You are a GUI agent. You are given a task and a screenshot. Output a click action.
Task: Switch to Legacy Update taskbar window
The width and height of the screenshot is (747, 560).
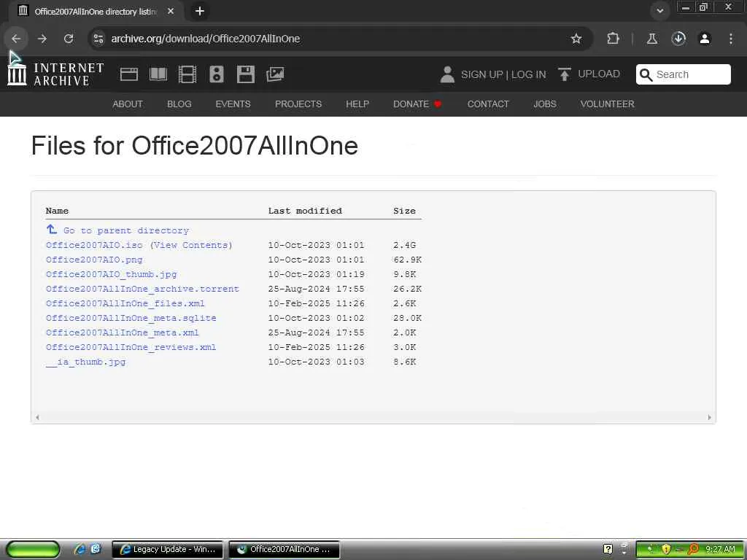(x=167, y=549)
